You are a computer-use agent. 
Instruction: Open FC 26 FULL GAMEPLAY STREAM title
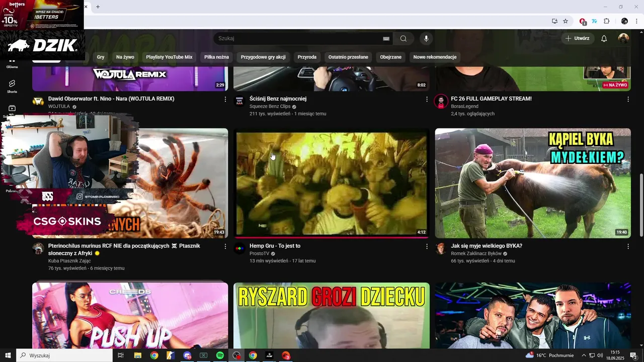click(x=491, y=99)
